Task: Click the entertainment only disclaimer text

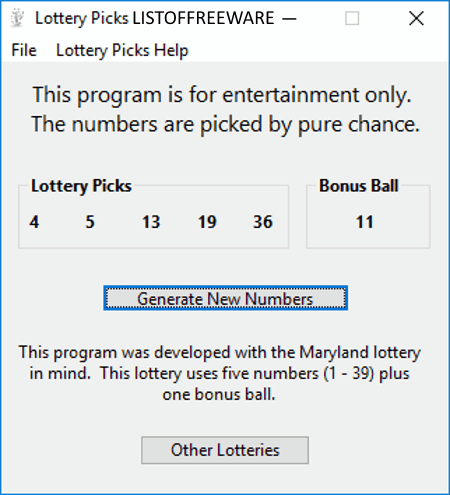Action: 222,95
